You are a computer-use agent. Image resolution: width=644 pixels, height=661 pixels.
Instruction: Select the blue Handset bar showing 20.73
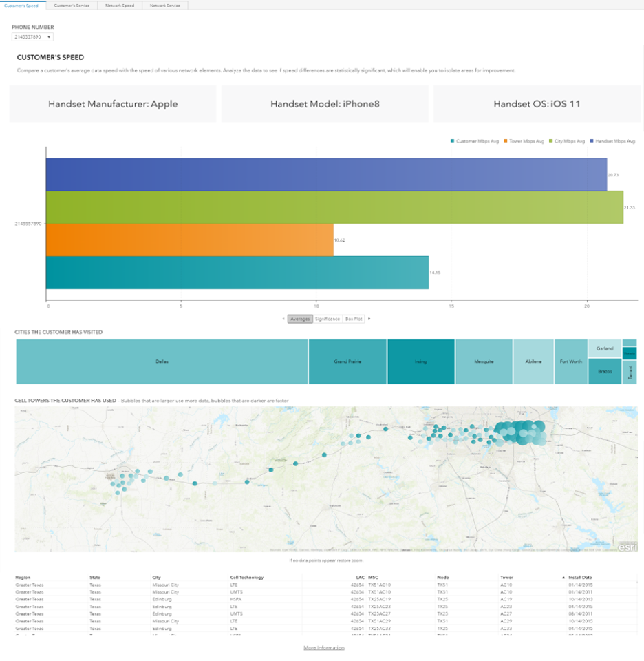(326, 174)
